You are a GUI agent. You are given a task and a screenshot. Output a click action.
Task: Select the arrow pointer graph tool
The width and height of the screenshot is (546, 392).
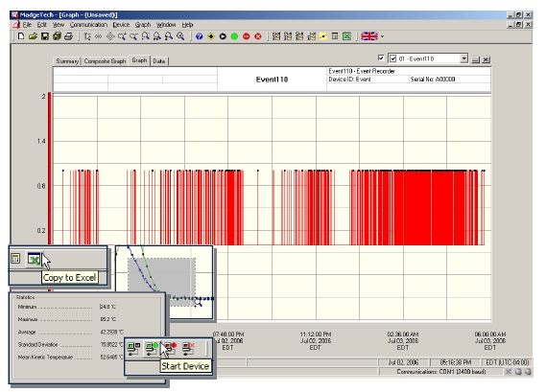pos(87,36)
